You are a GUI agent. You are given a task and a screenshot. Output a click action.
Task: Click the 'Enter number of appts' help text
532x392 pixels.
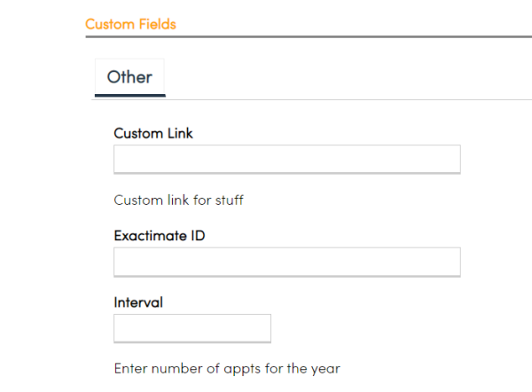point(227,367)
